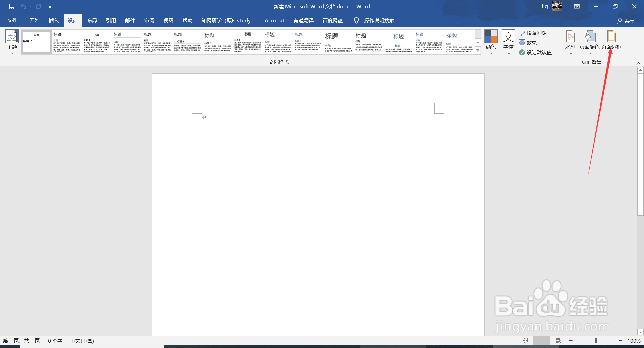Undo the last action

tap(23, 7)
